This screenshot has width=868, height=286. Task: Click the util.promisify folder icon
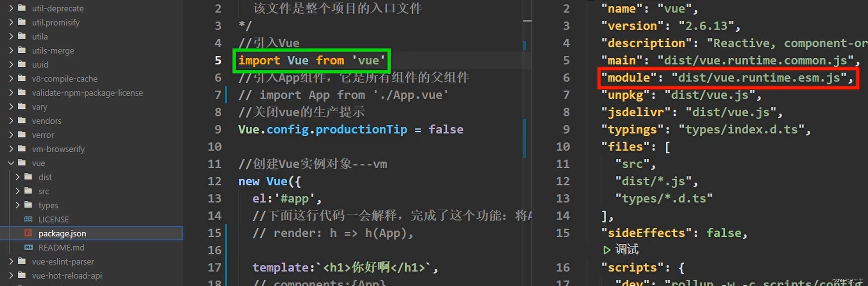[x=22, y=21]
